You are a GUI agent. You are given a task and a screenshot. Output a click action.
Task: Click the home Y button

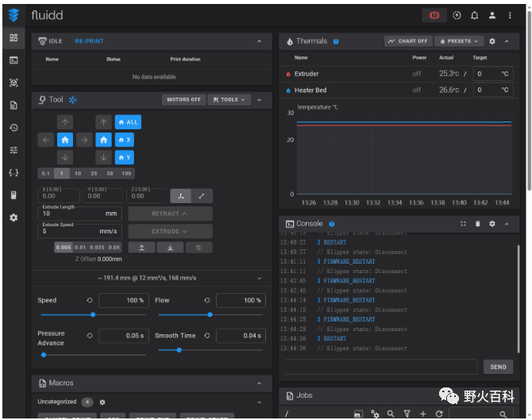pyautogui.click(x=124, y=157)
